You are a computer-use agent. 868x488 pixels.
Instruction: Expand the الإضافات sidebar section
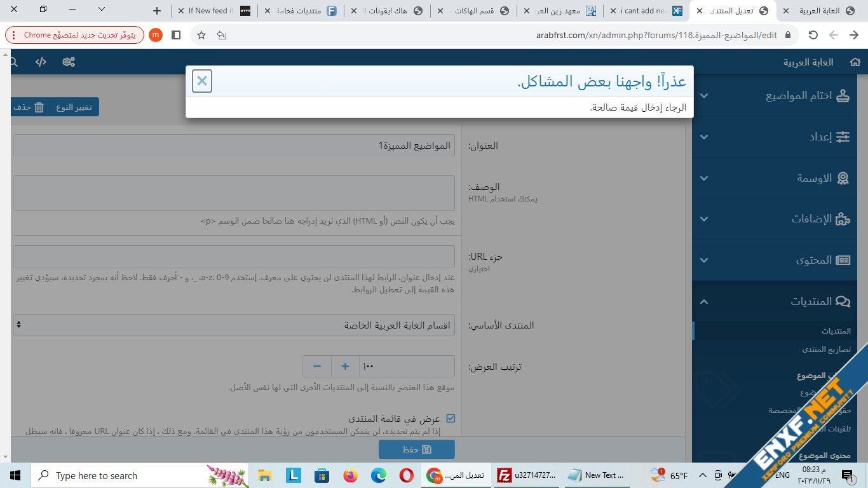click(x=779, y=219)
